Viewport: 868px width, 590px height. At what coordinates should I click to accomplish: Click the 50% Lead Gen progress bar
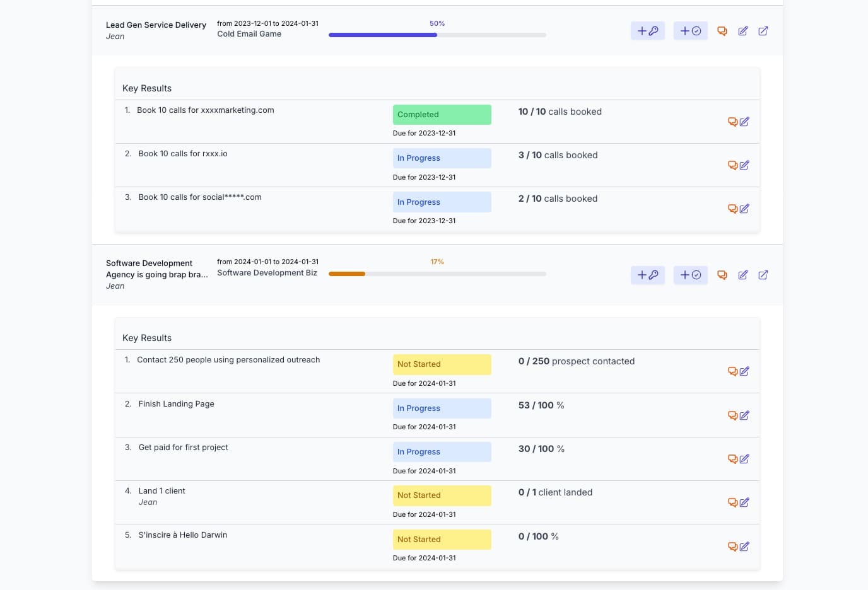(437, 35)
